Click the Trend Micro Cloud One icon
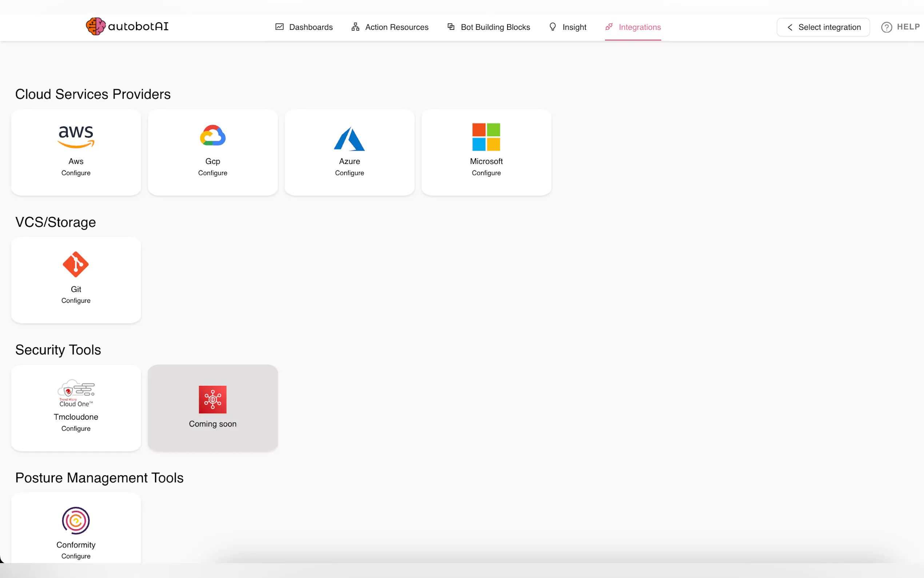This screenshot has height=578, width=924. click(76, 393)
